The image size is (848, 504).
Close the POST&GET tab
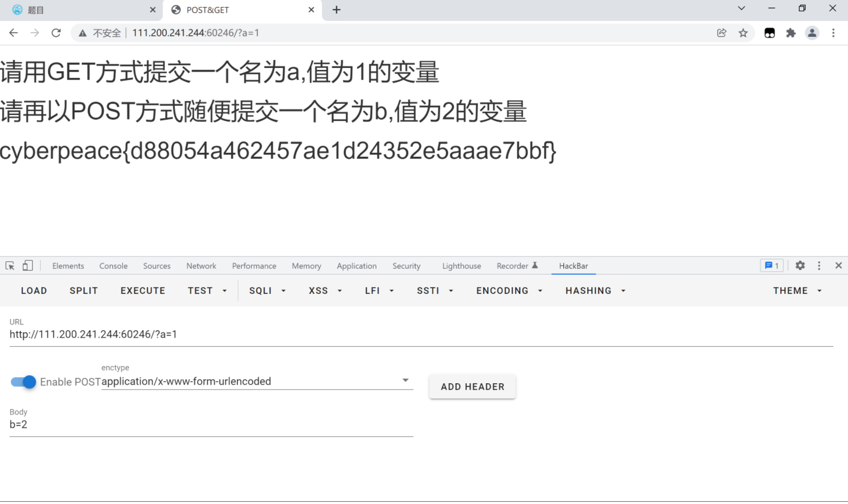pos(311,10)
